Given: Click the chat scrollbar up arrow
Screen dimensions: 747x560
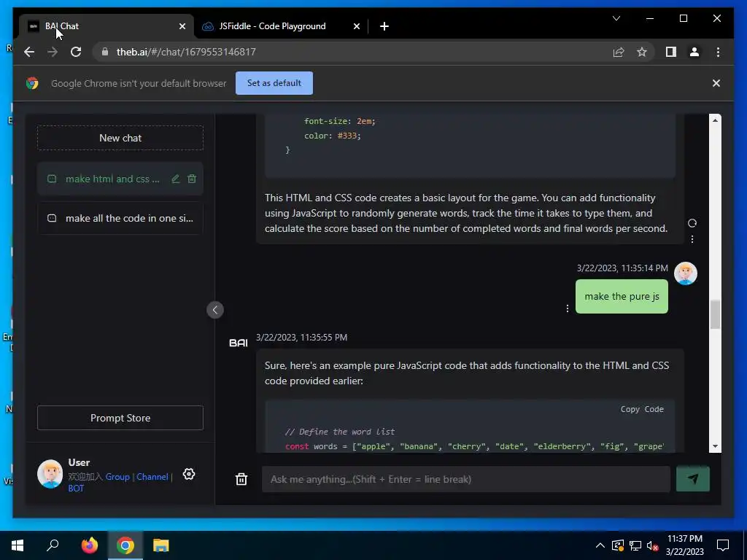Looking at the screenshot, I should pos(715,120).
